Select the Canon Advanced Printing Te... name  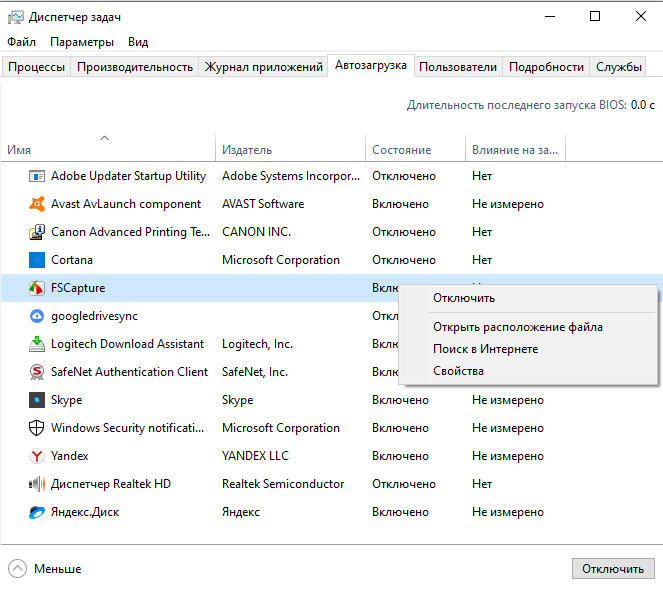pos(130,232)
